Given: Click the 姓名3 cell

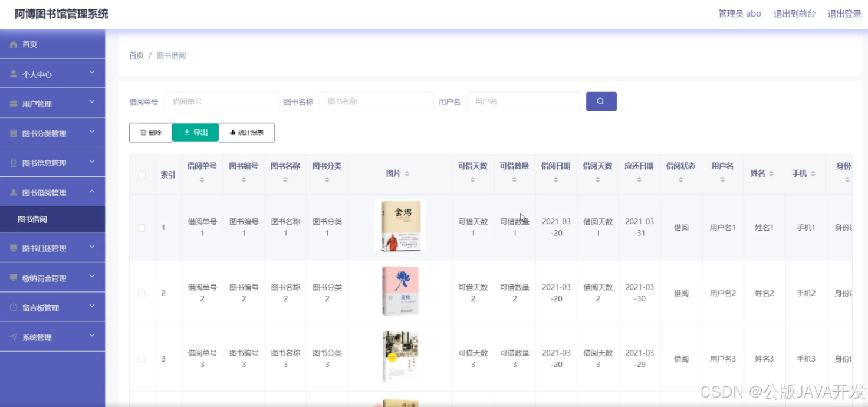Looking at the screenshot, I should [764, 359].
